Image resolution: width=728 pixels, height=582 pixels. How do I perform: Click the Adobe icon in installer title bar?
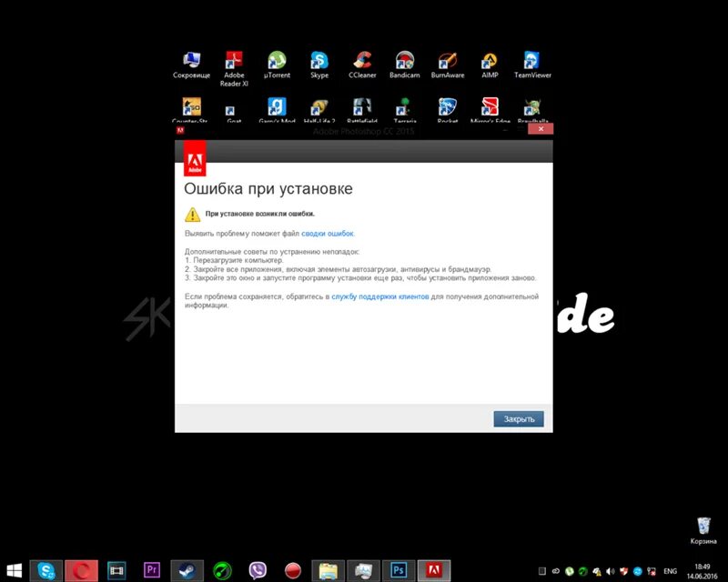click(180, 130)
